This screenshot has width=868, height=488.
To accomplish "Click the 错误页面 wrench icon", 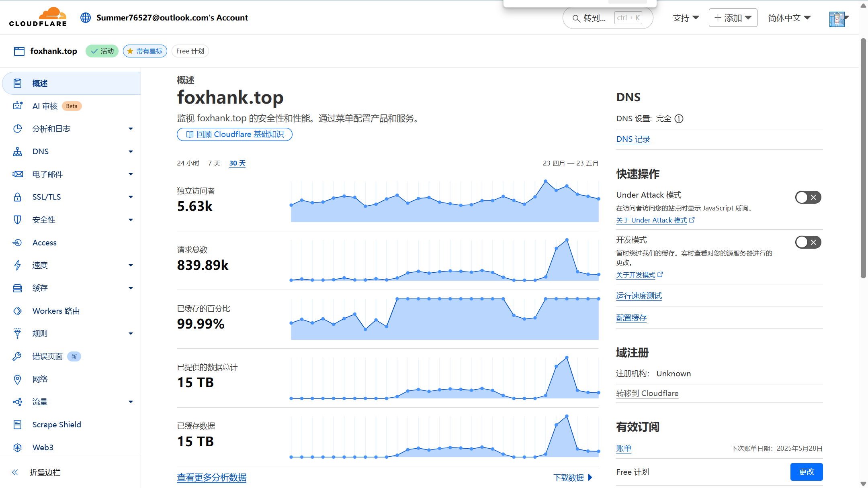I will [17, 356].
